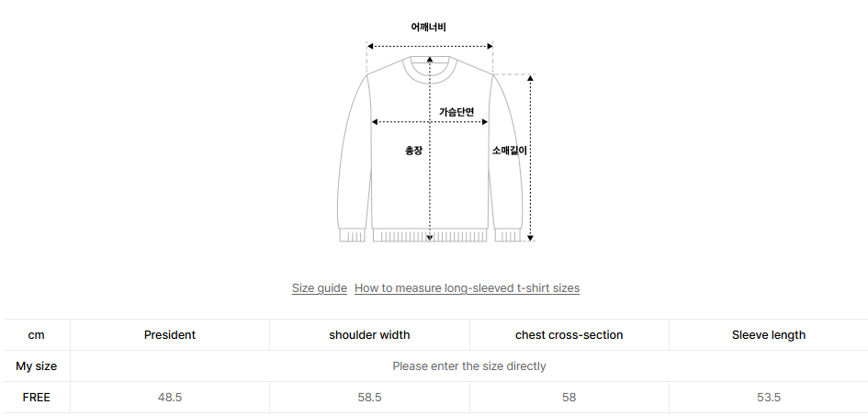
Task: Click the 소매길이 sleeve length diagram label
Action: coord(509,150)
